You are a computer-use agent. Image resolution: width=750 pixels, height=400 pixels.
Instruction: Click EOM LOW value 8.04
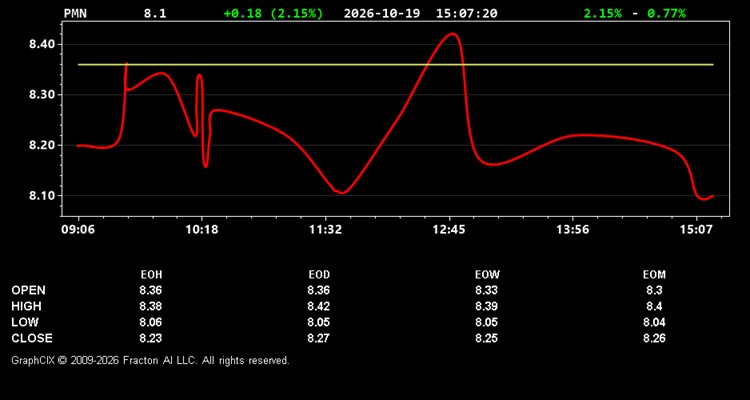click(x=654, y=322)
